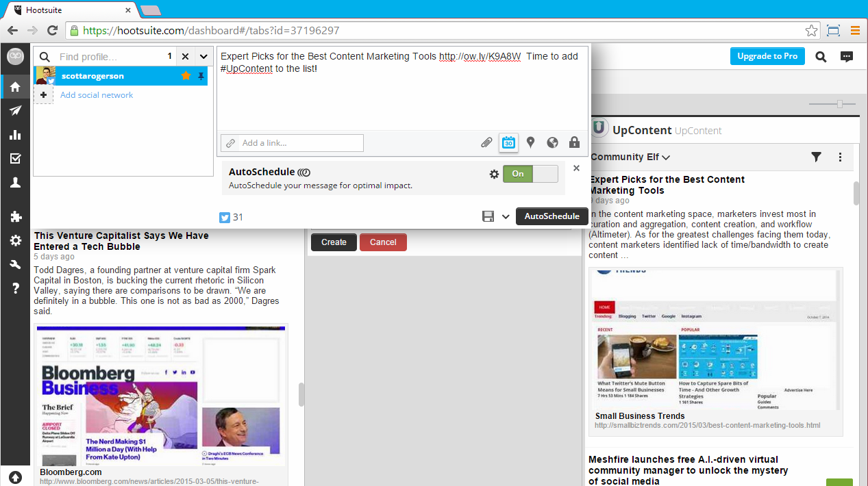Go to Streams home icon in sidebar
This screenshot has width=868, height=486.
coord(15,87)
